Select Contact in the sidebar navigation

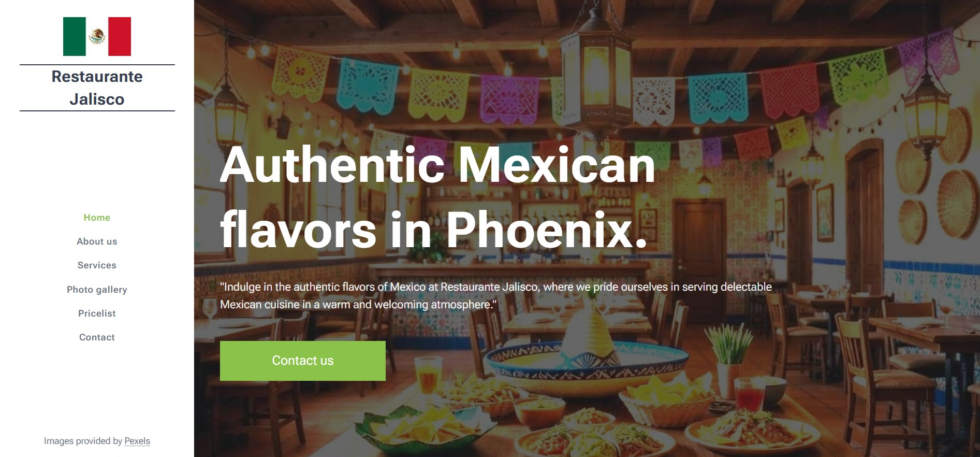tap(97, 337)
